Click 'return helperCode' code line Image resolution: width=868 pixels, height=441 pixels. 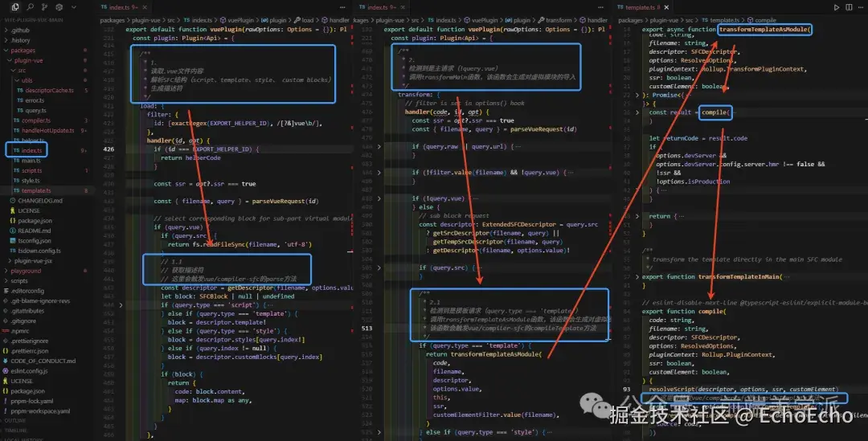pyautogui.click(x=190, y=157)
